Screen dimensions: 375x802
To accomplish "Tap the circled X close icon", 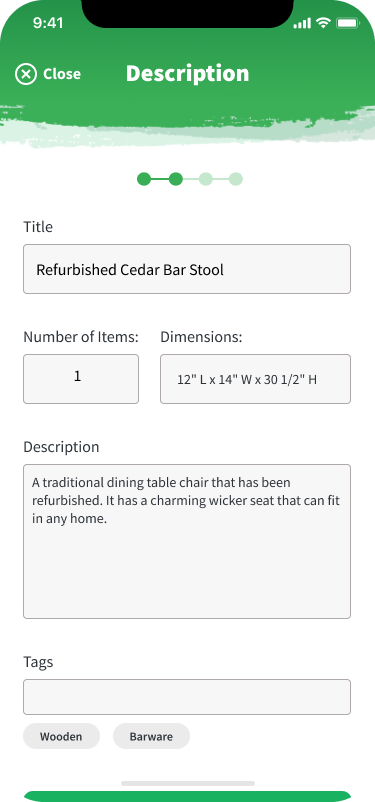I will pyautogui.click(x=26, y=74).
